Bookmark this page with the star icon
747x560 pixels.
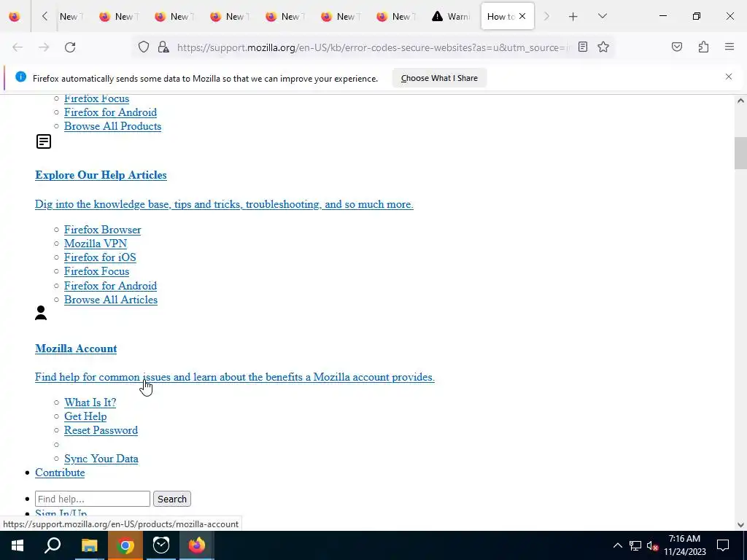click(603, 47)
